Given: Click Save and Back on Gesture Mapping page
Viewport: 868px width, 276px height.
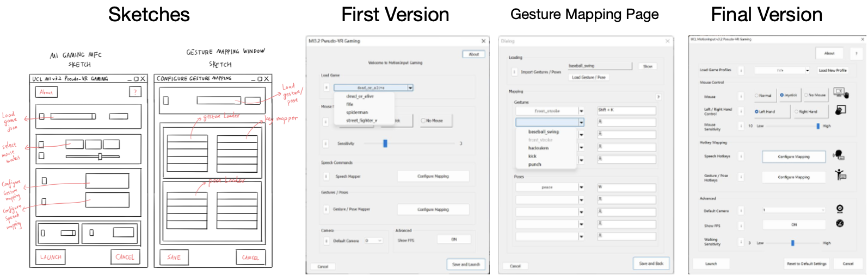Looking at the screenshot, I should [651, 264].
